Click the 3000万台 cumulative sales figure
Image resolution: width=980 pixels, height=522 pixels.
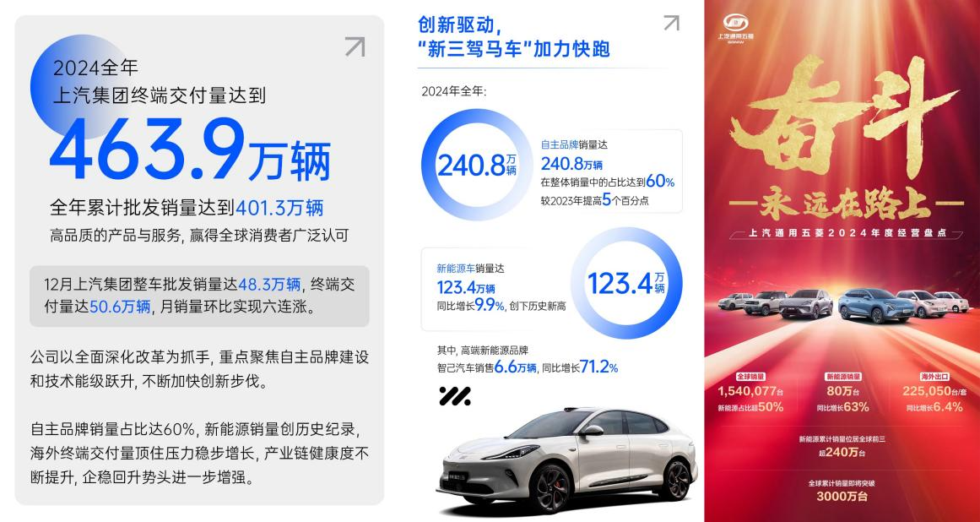[x=842, y=497]
